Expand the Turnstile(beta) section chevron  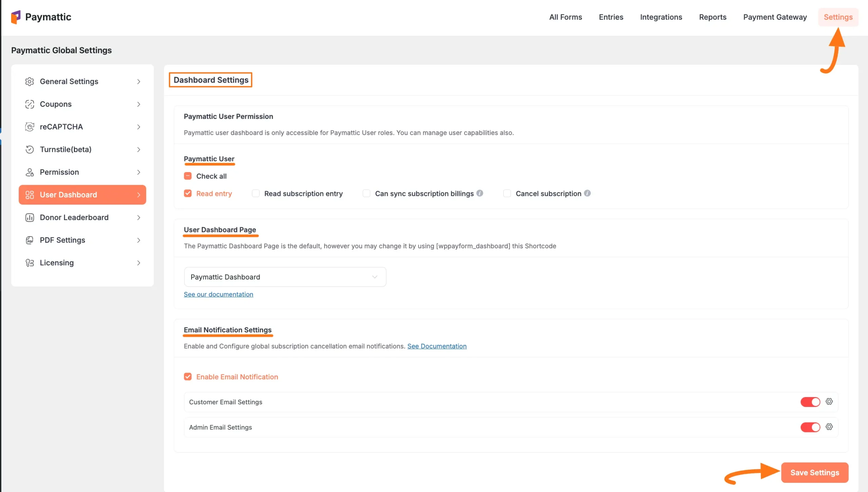coord(139,149)
